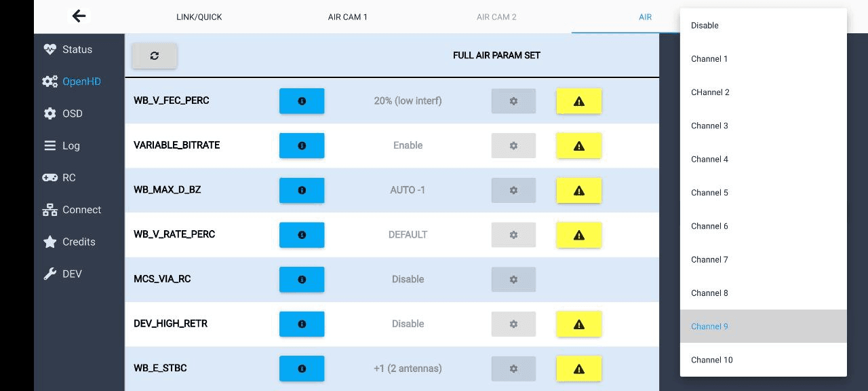Click the back arrow icon
868x391 pixels.
[79, 16]
